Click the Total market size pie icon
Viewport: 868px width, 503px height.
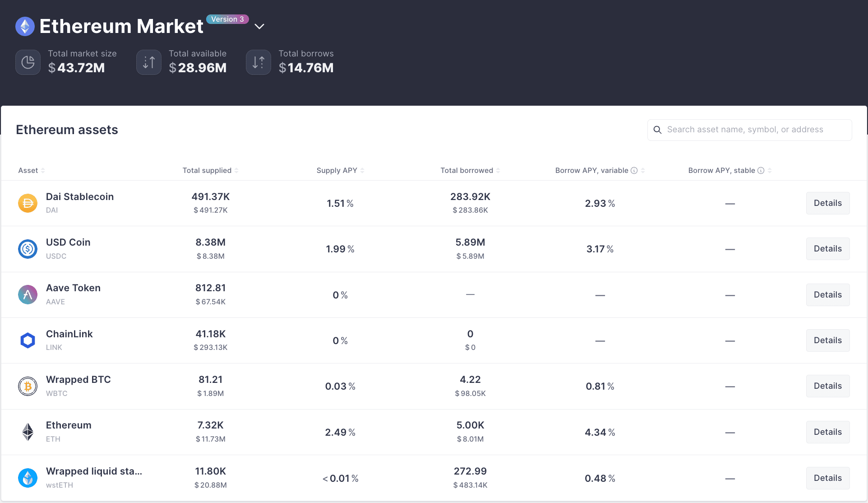tap(28, 62)
